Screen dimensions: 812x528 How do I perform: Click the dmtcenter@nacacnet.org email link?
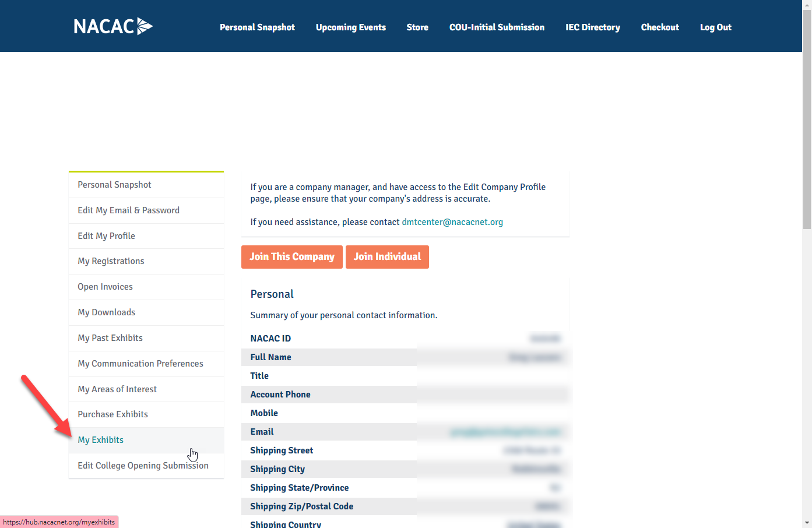(452, 222)
